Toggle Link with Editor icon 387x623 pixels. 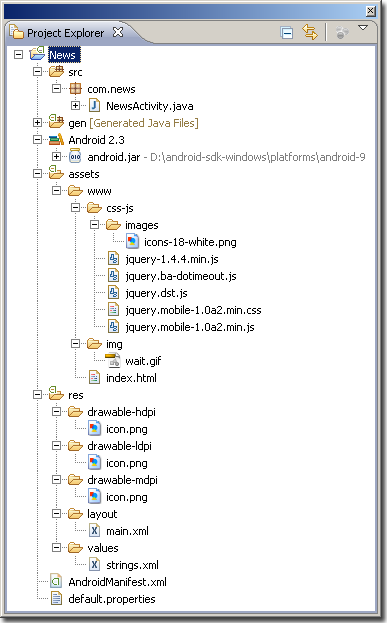[310, 32]
